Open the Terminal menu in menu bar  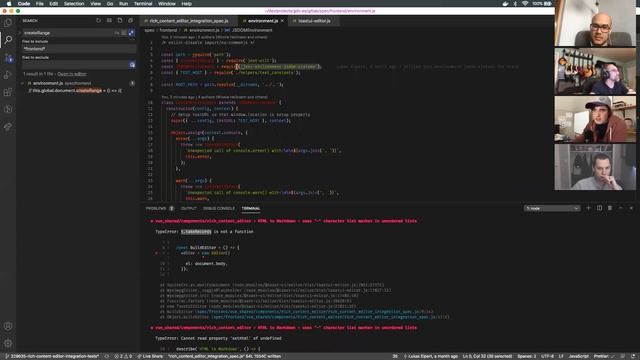(x=143, y=4)
